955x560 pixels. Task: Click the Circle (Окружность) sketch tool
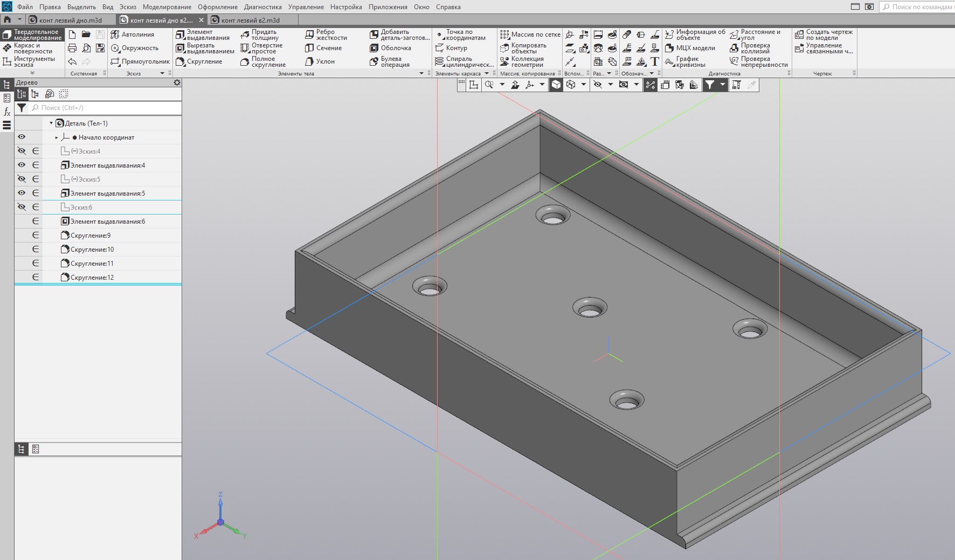pyautogui.click(x=135, y=48)
